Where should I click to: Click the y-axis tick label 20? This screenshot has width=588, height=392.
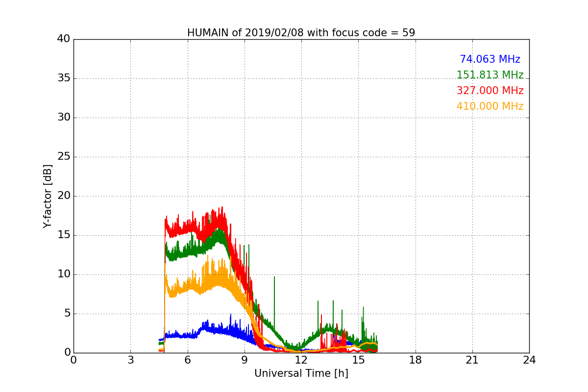pos(63,196)
